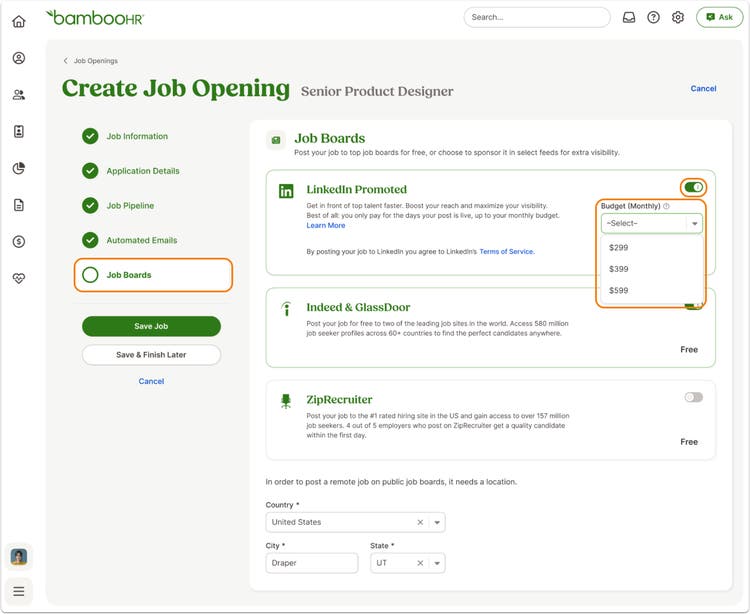Open the Benefits heart sidebar icon
Image resolution: width=750 pixels, height=614 pixels.
pyautogui.click(x=19, y=278)
